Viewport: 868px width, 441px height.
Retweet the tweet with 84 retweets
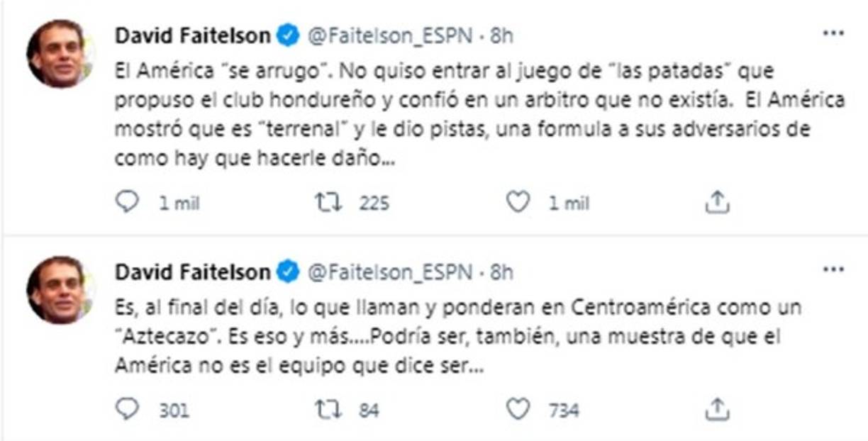(x=328, y=409)
